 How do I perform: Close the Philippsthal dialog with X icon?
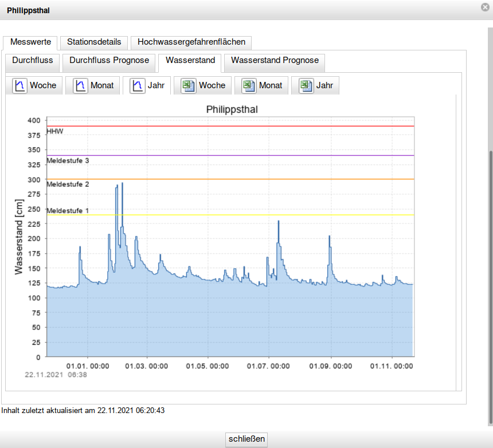point(485,7)
